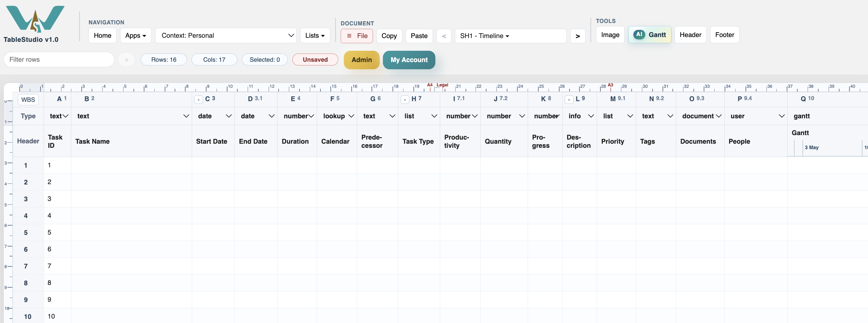The image size is (868, 323).
Task: Click the Legal page marker on the ruler
Action: click(x=442, y=85)
